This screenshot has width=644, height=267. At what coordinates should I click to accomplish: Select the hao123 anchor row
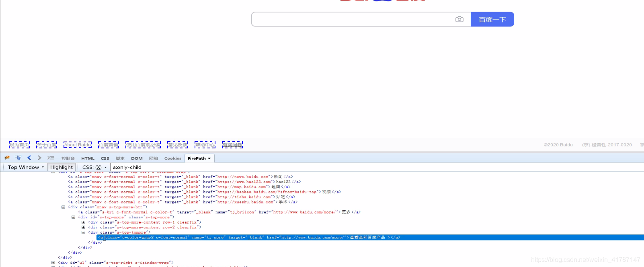pos(184,182)
